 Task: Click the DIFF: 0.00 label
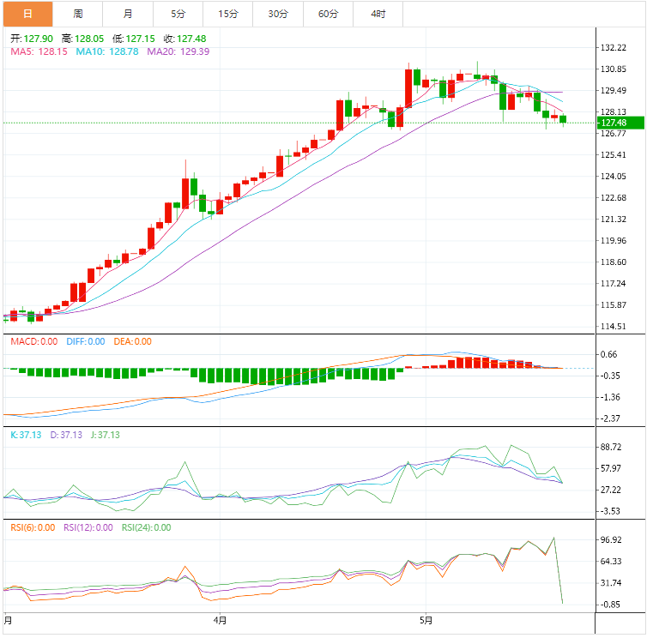[84, 341]
